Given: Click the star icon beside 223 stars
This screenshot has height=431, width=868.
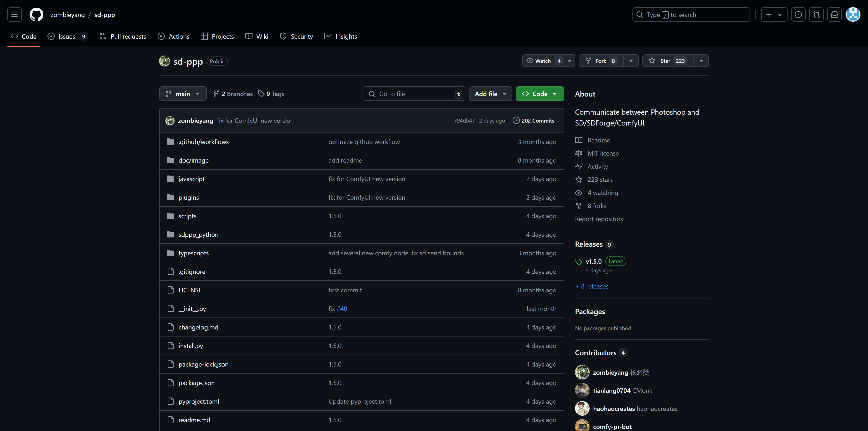Looking at the screenshot, I should click(579, 180).
